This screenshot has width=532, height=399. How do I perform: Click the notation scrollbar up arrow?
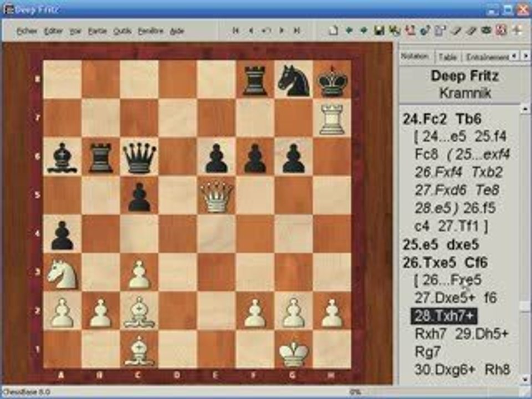point(525,109)
